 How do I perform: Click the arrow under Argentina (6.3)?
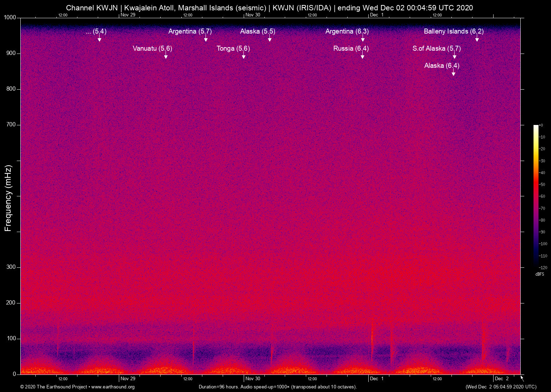[363, 39]
